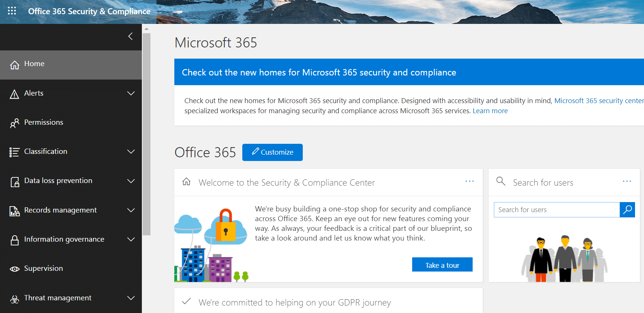Open the Search for users card ellipsis
The width and height of the screenshot is (644, 313).
pos(626,182)
